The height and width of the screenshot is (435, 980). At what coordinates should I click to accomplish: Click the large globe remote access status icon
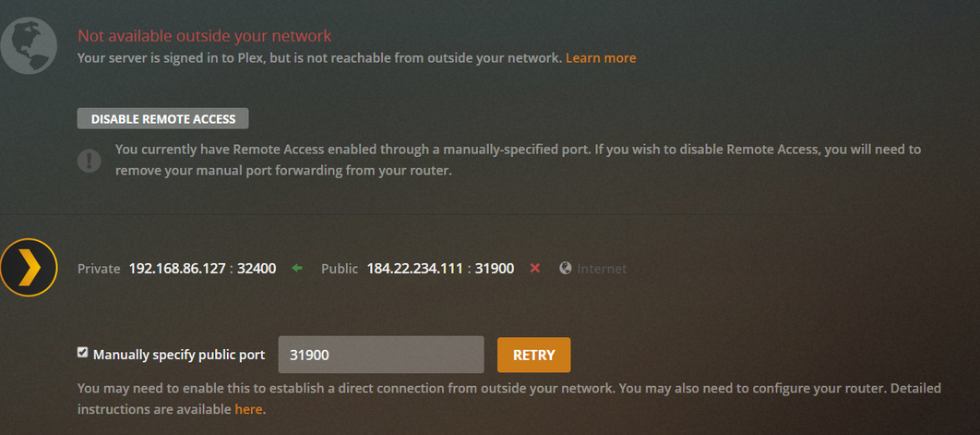point(28,45)
